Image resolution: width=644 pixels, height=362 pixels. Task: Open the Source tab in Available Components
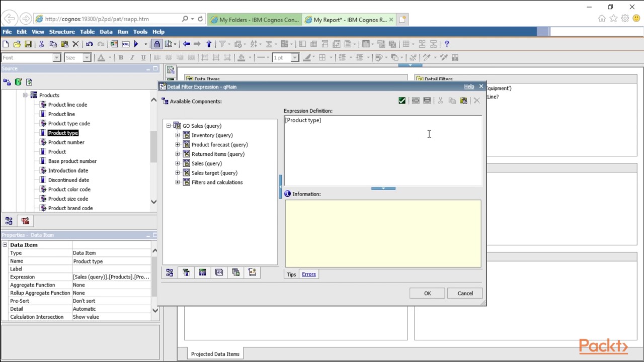(x=170, y=273)
